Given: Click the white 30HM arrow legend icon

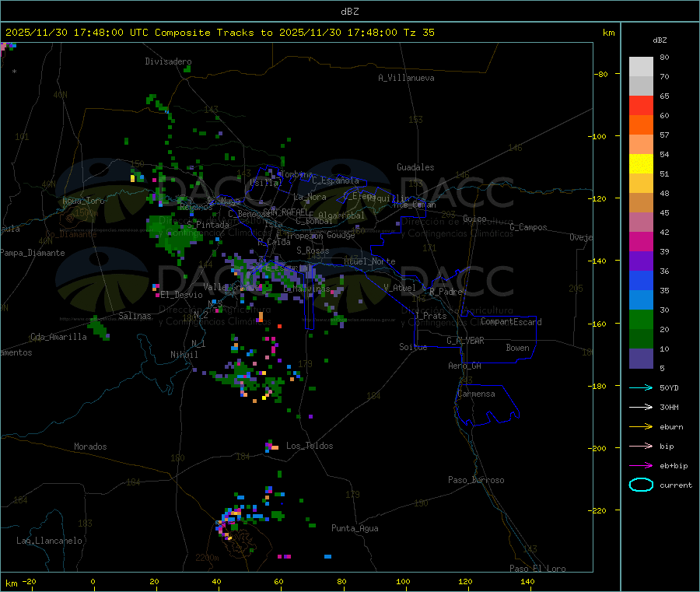Looking at the screenshot, I should pyautogui.click(x=641, y=407).
